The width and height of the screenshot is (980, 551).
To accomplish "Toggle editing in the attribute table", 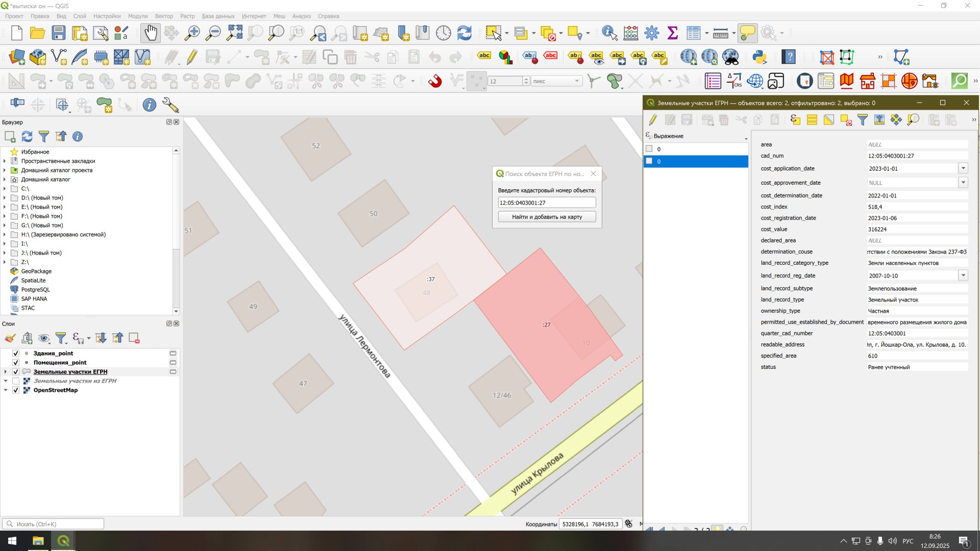I will 652,119.
